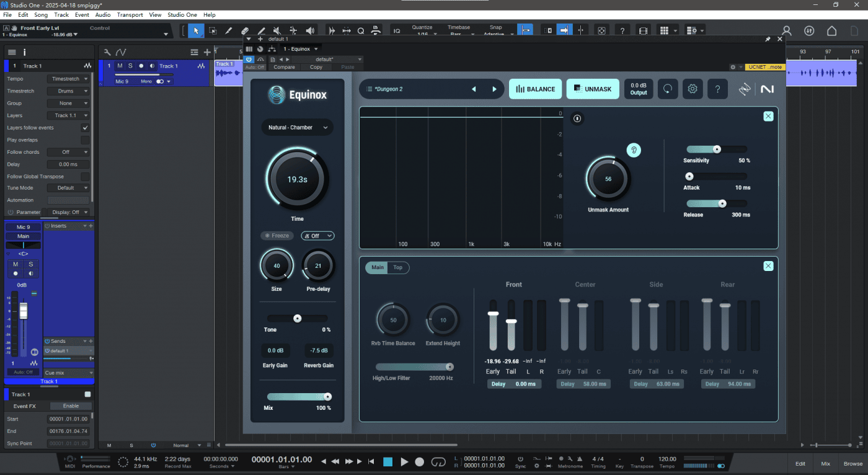Pin the plugin window
Screen dimensions: 868x475
(768, 39)
